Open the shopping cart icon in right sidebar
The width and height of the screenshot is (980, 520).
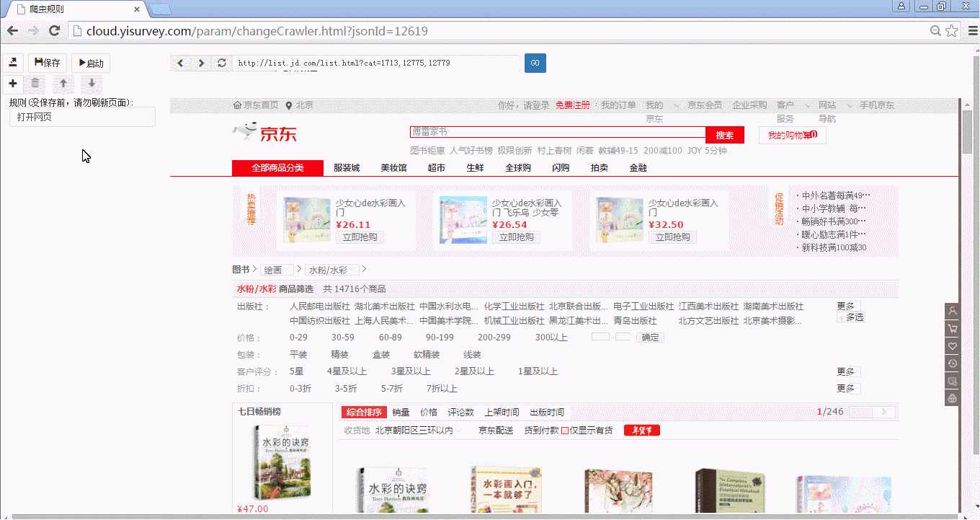coord(952,329)
